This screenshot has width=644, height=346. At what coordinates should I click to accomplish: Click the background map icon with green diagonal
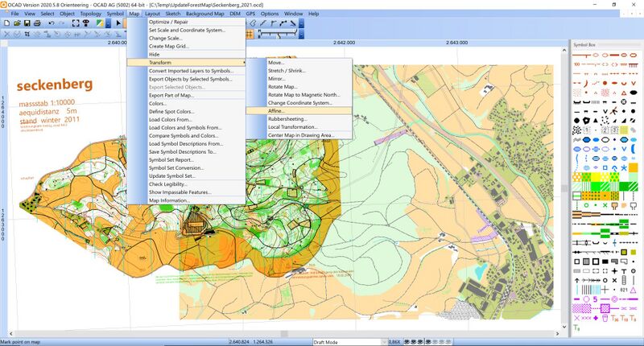point(100,23)
